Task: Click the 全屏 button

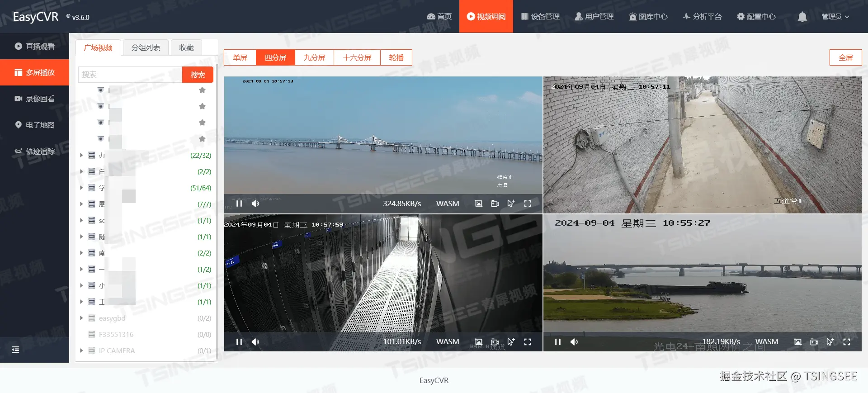Action: (x=846, y=57)
